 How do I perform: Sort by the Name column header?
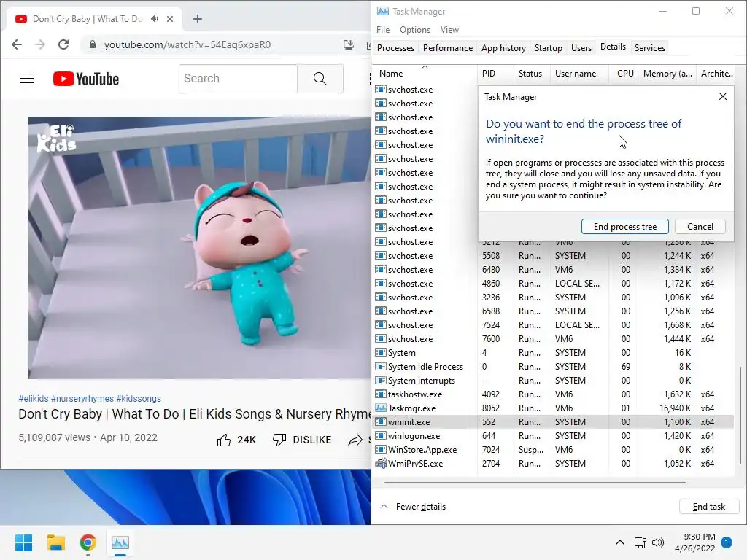(x=425, y=74)
